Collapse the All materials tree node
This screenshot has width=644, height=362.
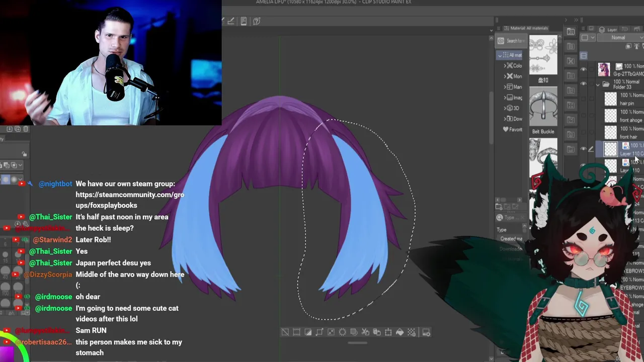[500, 55]
